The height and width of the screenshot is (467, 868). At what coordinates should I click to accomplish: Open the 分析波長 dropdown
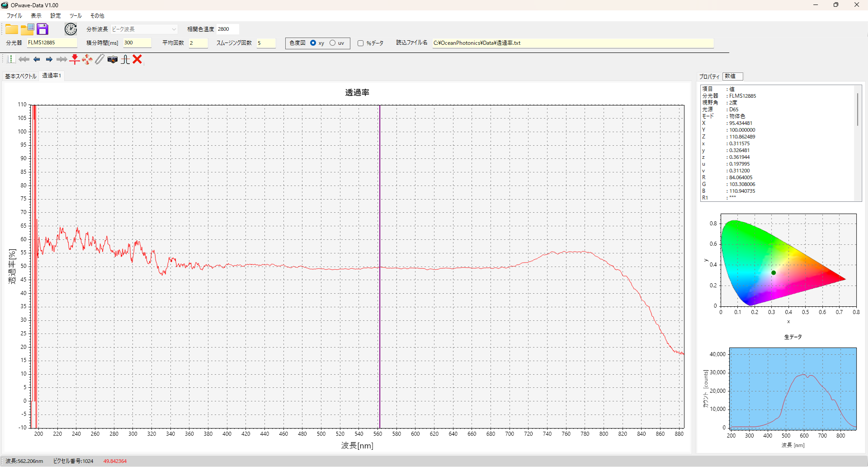coord(144,29)
